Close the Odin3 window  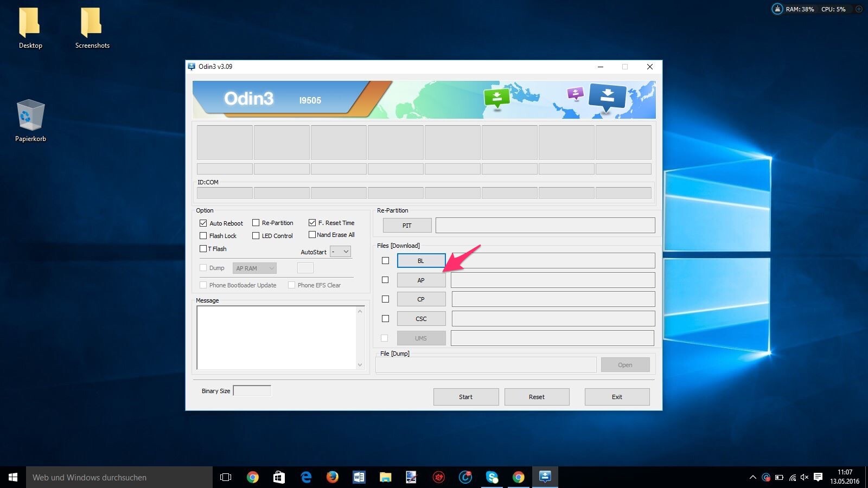click(650, 67)
